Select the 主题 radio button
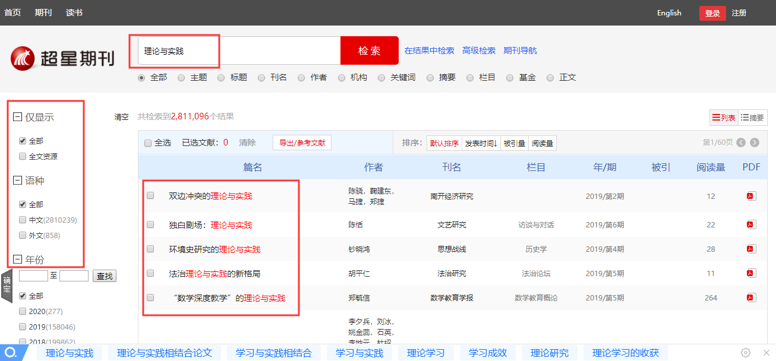Viewport: 776px width, 361px height. 181,78
